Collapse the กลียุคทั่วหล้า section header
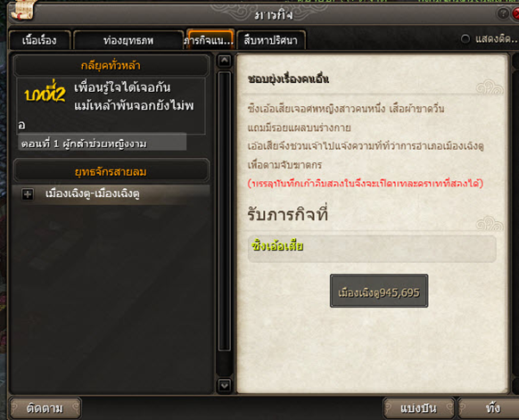Viewport: 519px width, 420px height. coord(111,65)
